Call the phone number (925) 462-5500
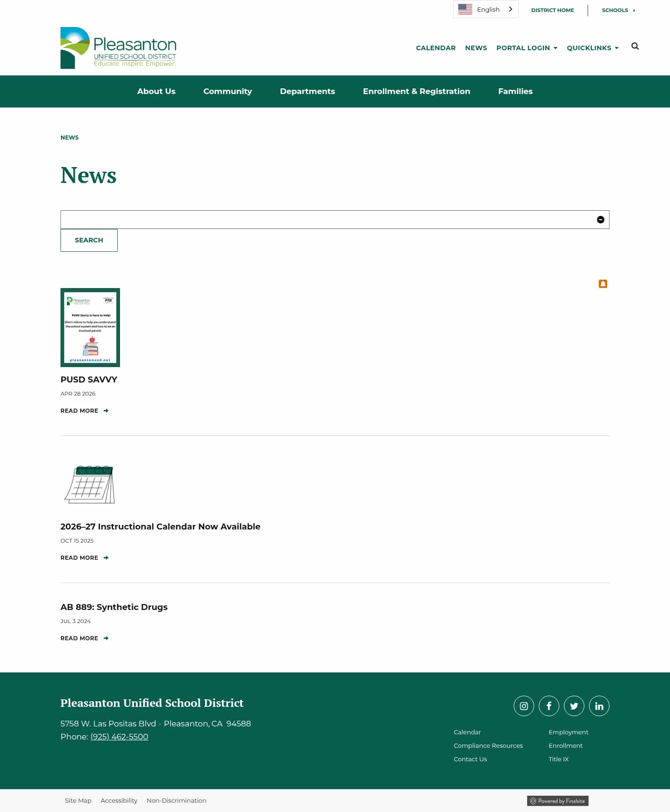 point(119,737)
